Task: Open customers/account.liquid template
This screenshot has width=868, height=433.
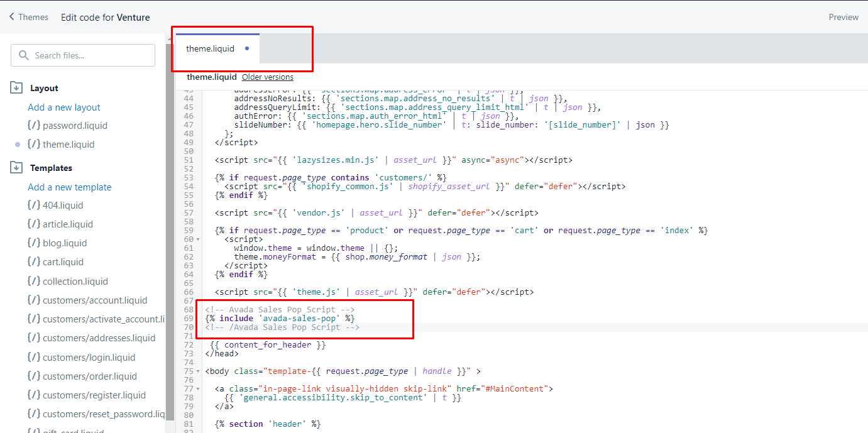Action: pyautogui.click(x=95, y=300)
